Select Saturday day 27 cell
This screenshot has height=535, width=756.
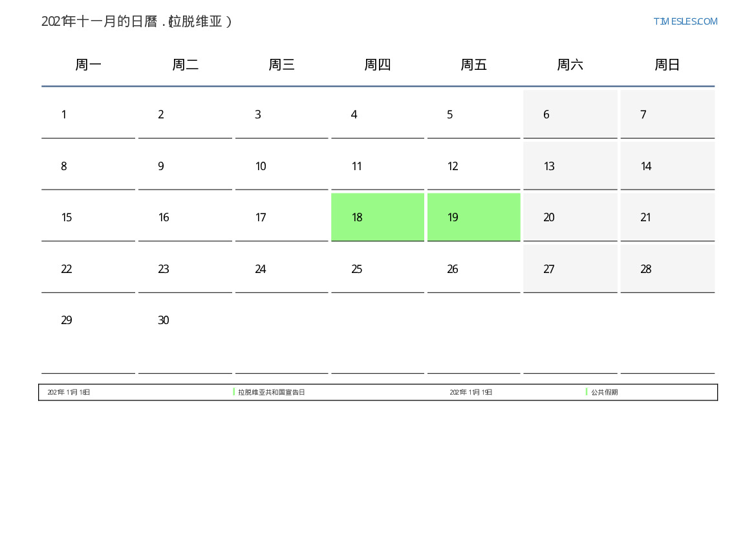pyautogui.click(x=570, y=268)
